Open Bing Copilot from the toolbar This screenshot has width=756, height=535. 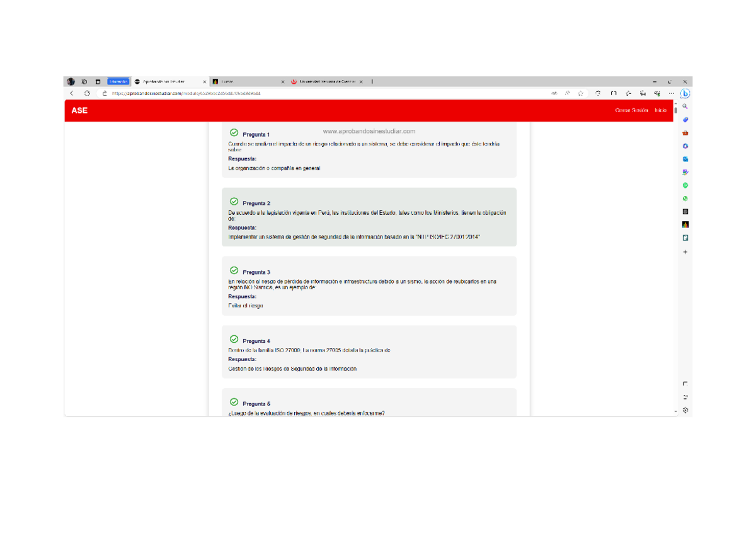click(x=685, y=93)
